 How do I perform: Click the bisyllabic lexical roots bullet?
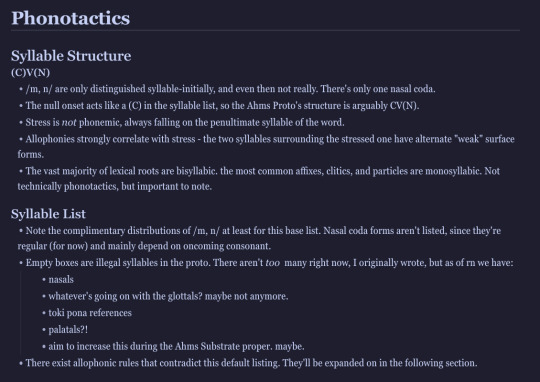point(259,178)
